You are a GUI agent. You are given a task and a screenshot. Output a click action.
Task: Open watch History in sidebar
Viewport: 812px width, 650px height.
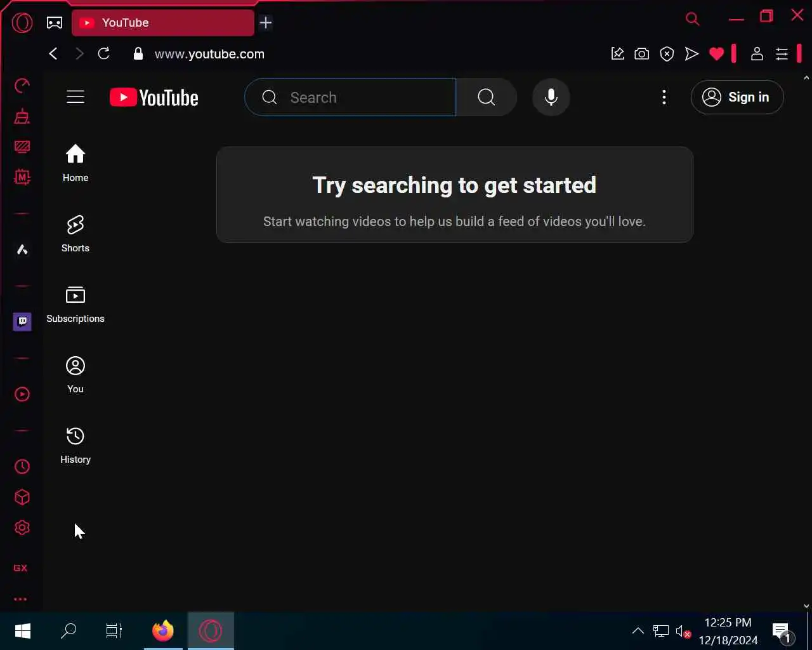[75, 446]
